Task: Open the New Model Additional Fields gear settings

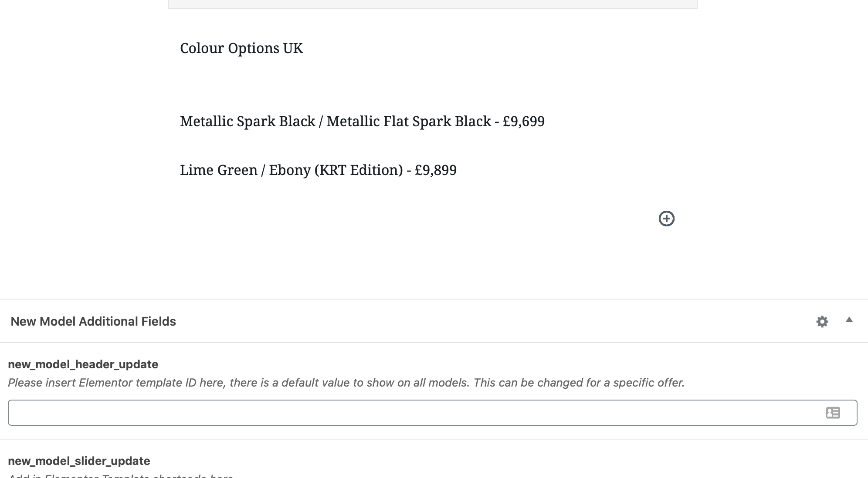Action: (822, 322)
